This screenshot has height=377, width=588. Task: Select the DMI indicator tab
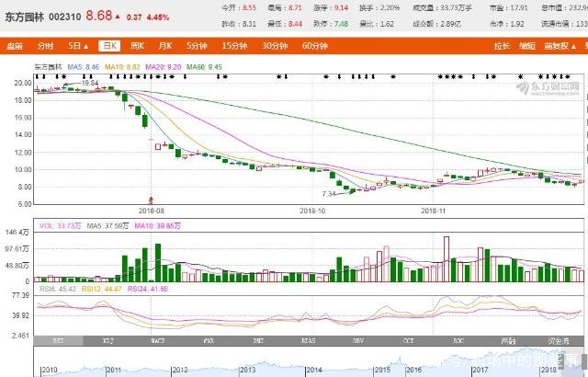click(x=258, y=340)
